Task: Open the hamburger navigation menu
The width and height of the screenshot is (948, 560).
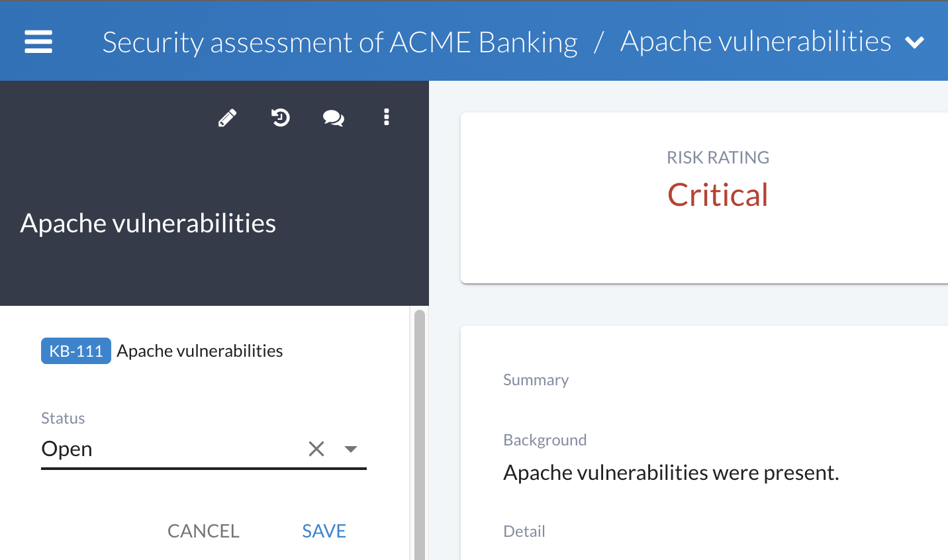Action: [x=38, y=42]
